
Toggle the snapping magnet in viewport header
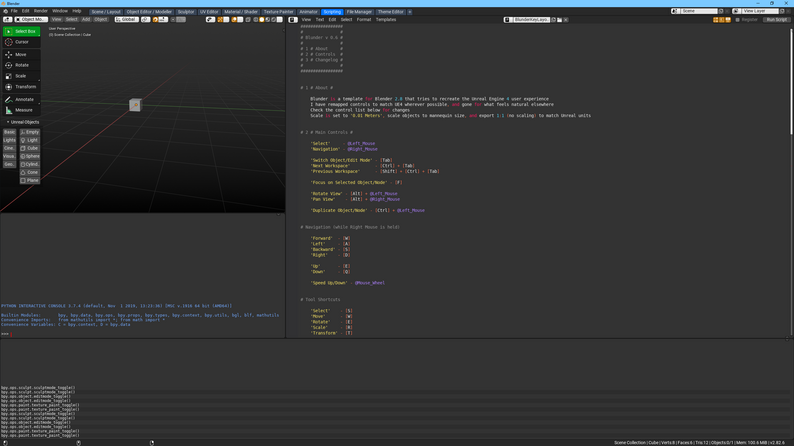coord(155,19)
